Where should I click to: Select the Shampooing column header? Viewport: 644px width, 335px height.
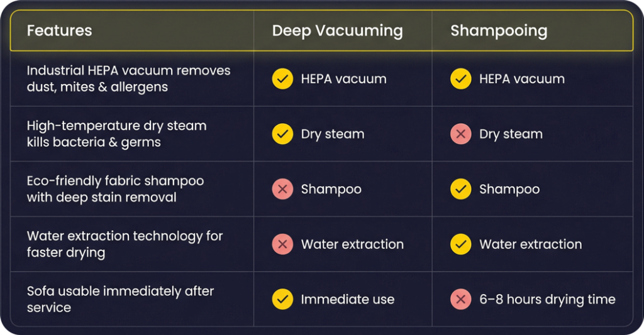[499, 30]
